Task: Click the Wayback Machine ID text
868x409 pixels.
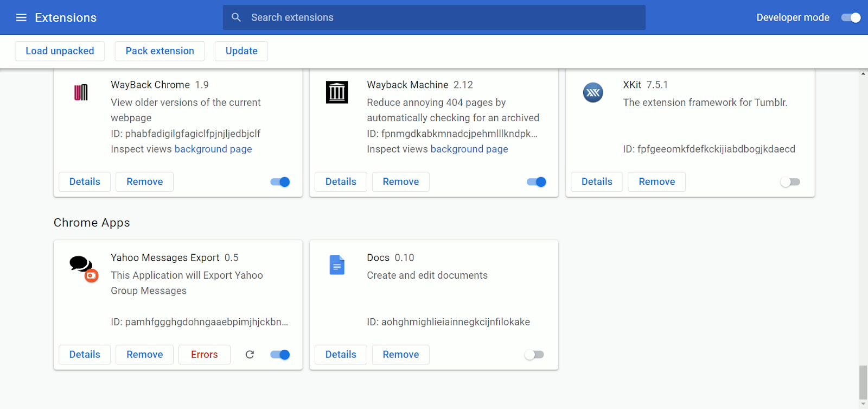Action: [452, 134]
